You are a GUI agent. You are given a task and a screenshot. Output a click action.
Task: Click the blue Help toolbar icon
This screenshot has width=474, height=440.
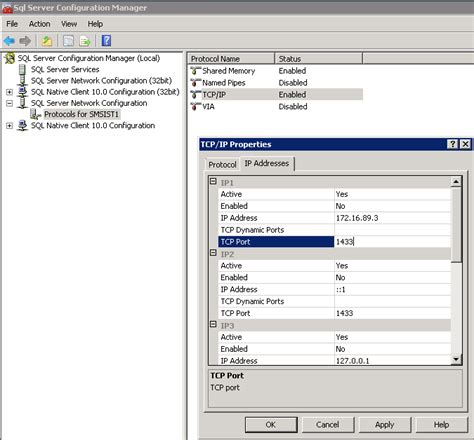coord(106,41)
